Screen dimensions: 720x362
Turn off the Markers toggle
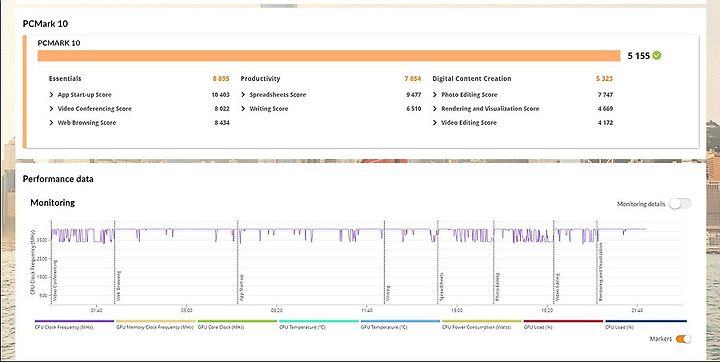[x=683, y=339]
